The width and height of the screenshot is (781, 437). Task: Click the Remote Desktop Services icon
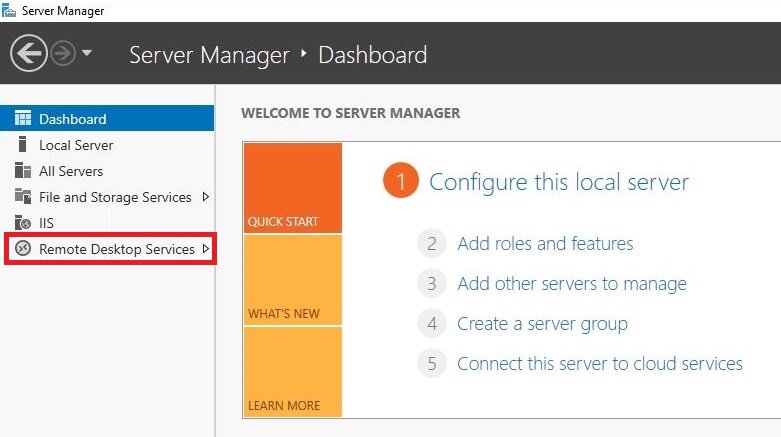22,248
